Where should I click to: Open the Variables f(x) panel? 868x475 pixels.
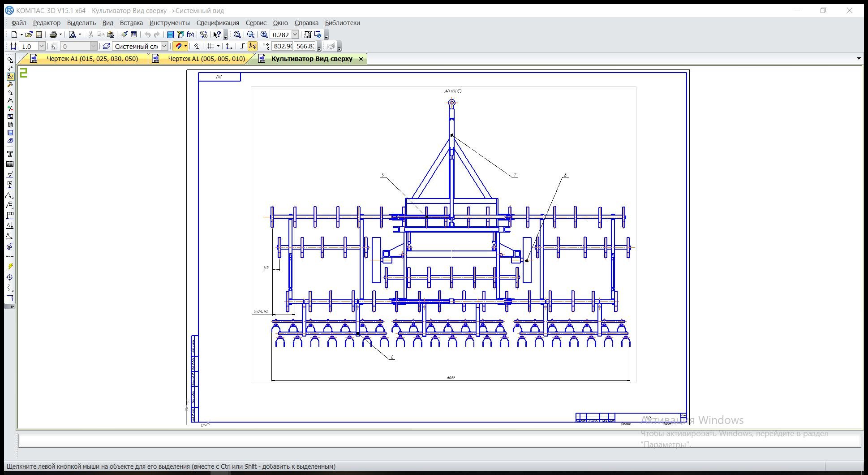[x=191, y=35]
